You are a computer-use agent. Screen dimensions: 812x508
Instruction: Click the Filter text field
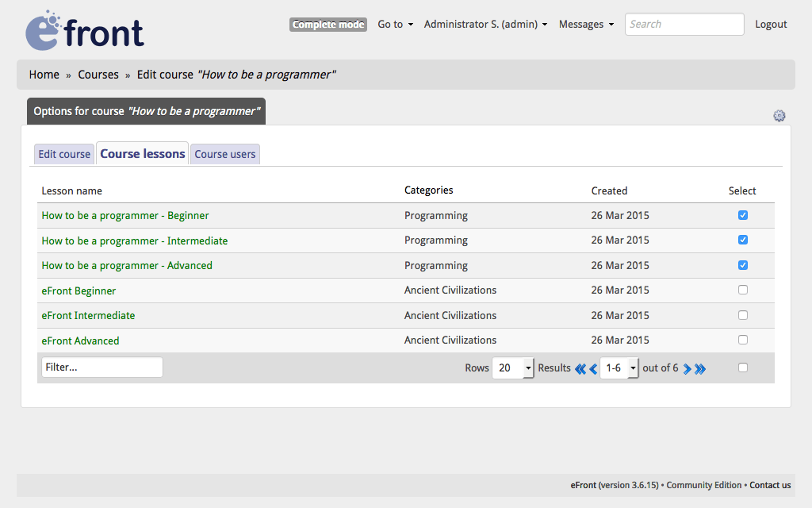101,368
